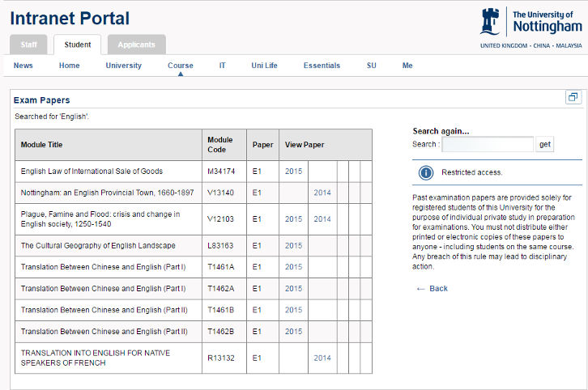
Task: Open the IT menu item
Action: click(222, 66)
